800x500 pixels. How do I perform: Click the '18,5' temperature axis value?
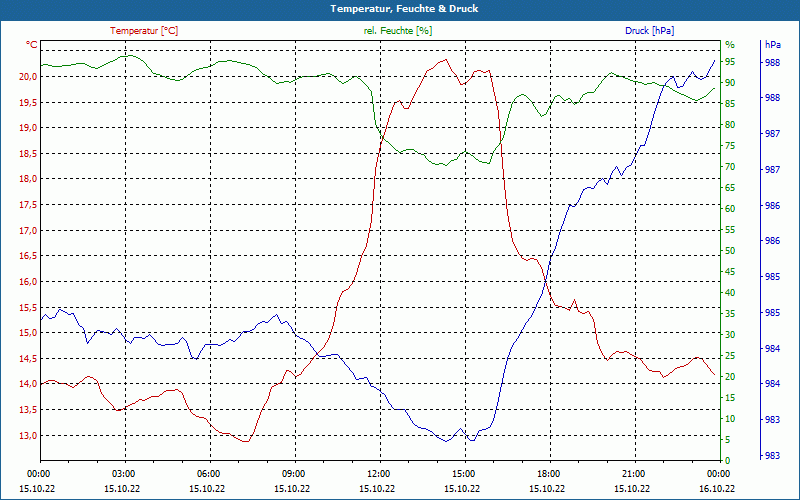tap(28, 154)
